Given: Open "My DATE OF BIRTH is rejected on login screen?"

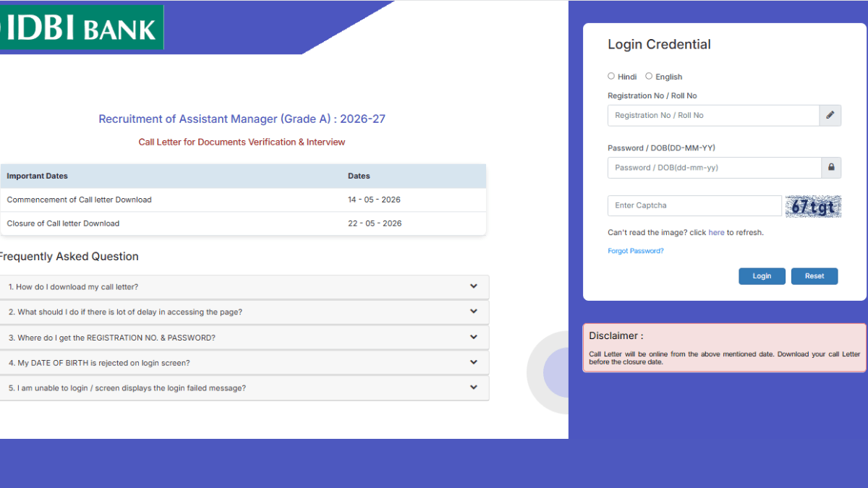Looking at the screenshot, I should 244,363.
